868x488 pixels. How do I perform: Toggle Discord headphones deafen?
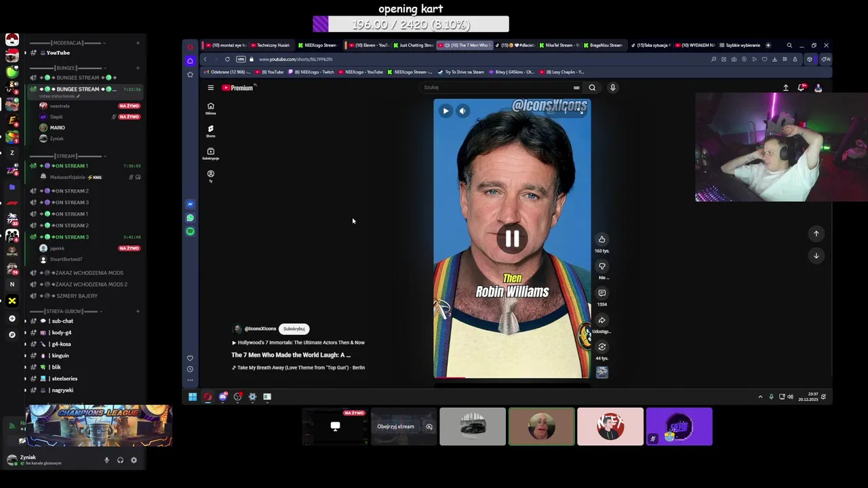(120, 460)
